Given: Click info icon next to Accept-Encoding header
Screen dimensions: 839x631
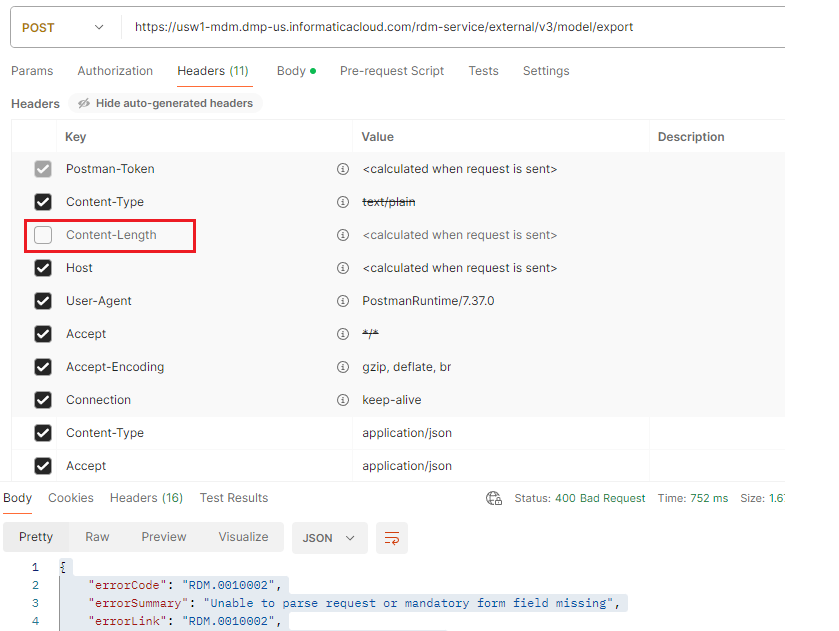Looking at the screenshot, I should point(342,367).
